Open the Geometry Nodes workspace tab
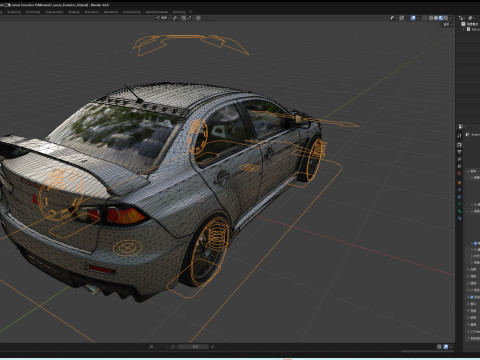The height and width of the screenshot is (360, 480). click(x=157, y=12)
